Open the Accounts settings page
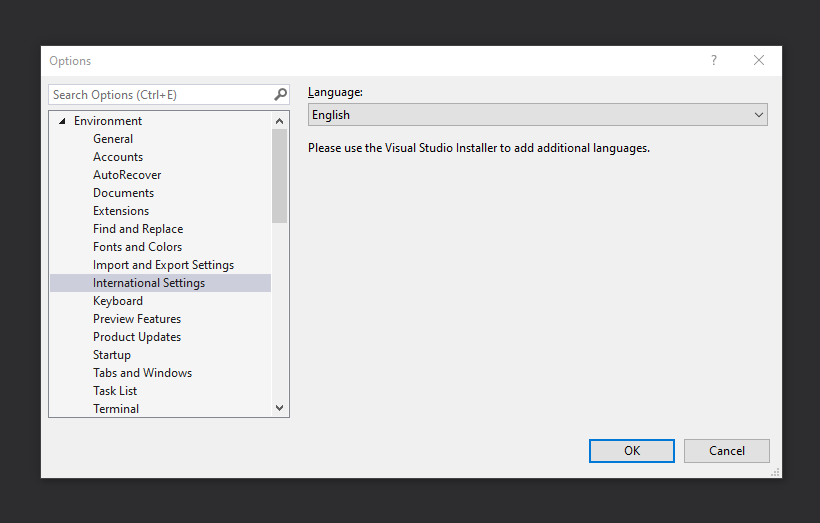820x523 pixels. (118, 157)
